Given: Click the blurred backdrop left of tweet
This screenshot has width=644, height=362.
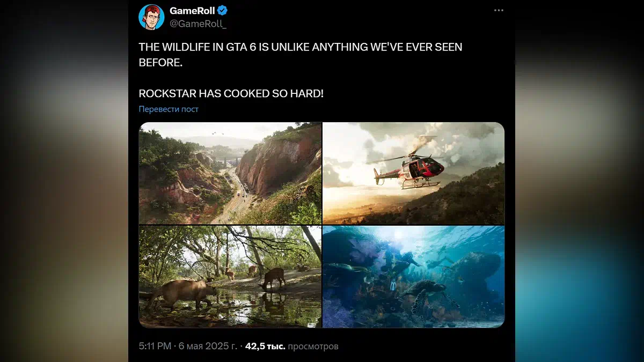Looking at the screenshot, I should pos(64,181).
